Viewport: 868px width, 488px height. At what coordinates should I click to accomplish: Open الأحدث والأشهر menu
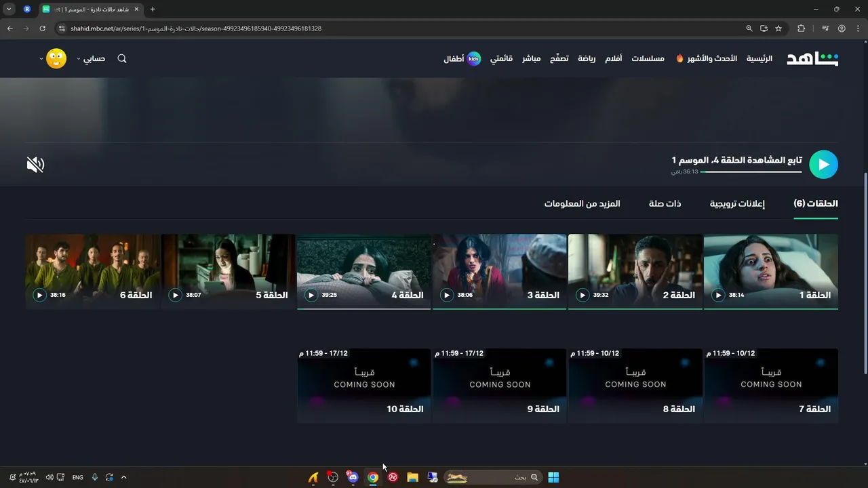(x=712, y=58)
